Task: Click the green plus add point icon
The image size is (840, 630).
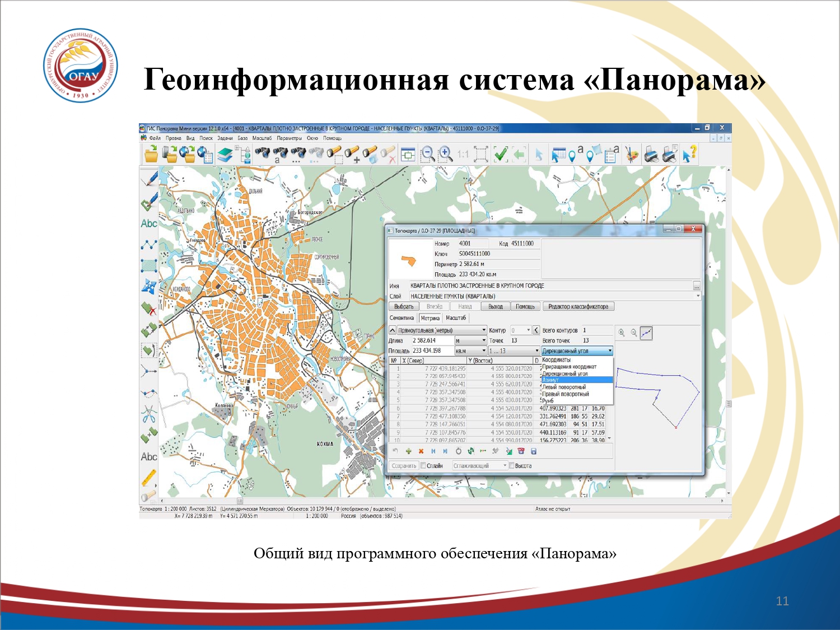Action: coord(409,451)
